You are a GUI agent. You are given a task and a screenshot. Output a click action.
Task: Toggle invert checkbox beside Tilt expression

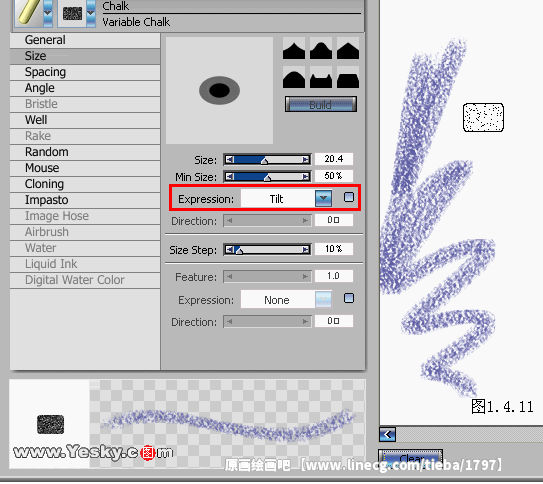pyautogui.click(x=349, y=197)
